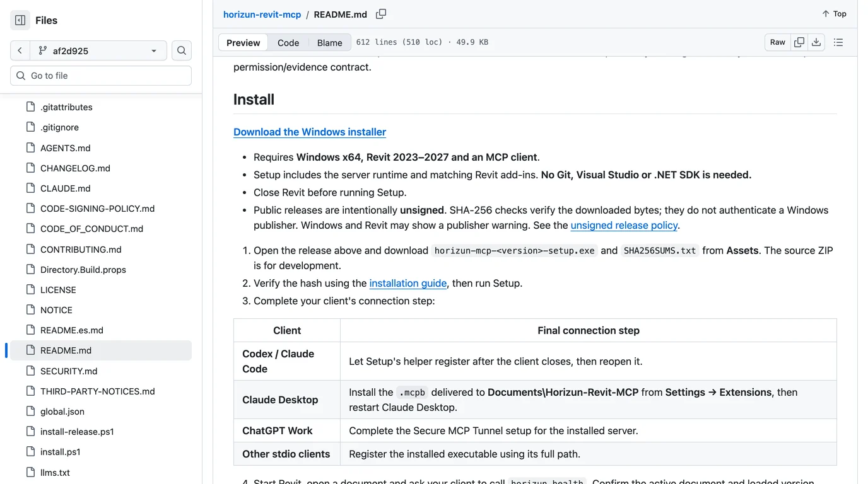This screenshot has height=484, width=868.
Task: Open the installation guide link
Action: (x=408, y=283)
